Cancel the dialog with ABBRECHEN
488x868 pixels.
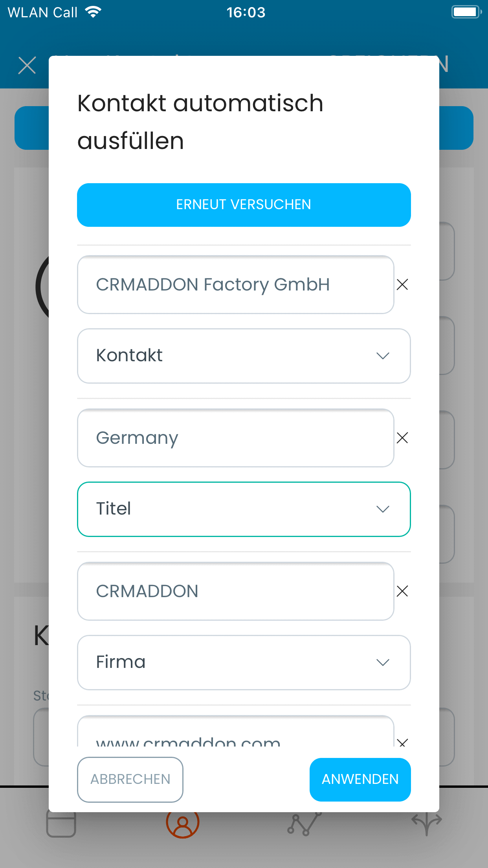tap(130, 779)
